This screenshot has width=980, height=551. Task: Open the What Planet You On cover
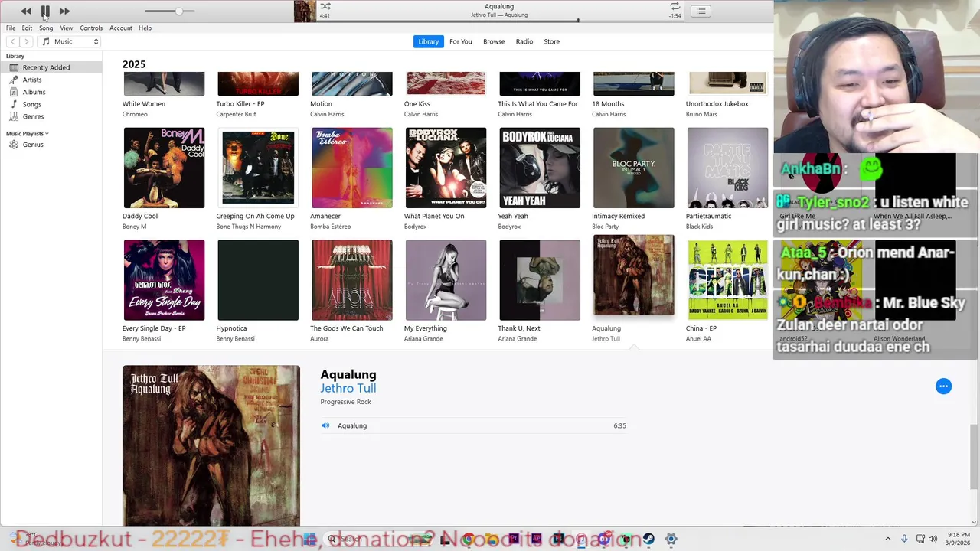446,168
